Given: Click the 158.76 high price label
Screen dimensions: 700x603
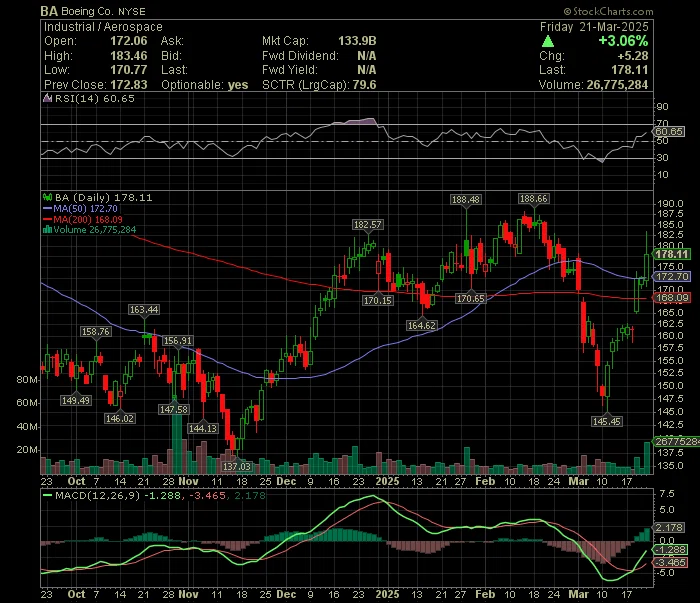Looking at the screenshot, I should pos(96,332).
